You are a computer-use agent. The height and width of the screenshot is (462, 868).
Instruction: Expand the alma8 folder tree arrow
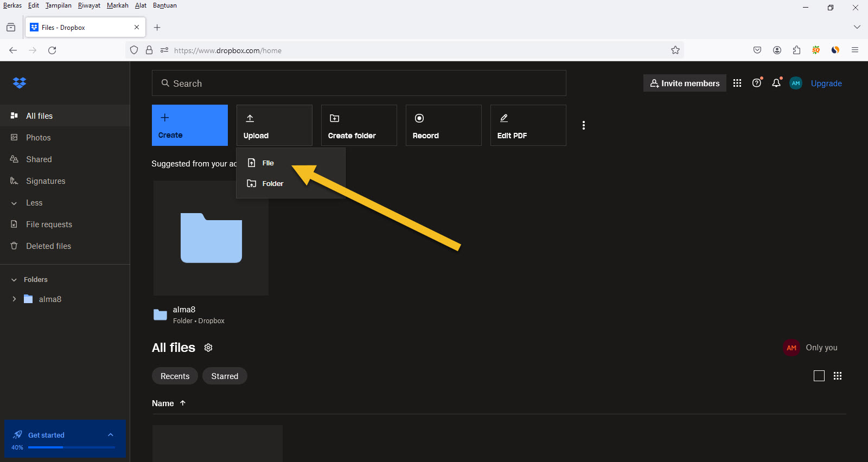pyautogui.click(x=14, y=299)
